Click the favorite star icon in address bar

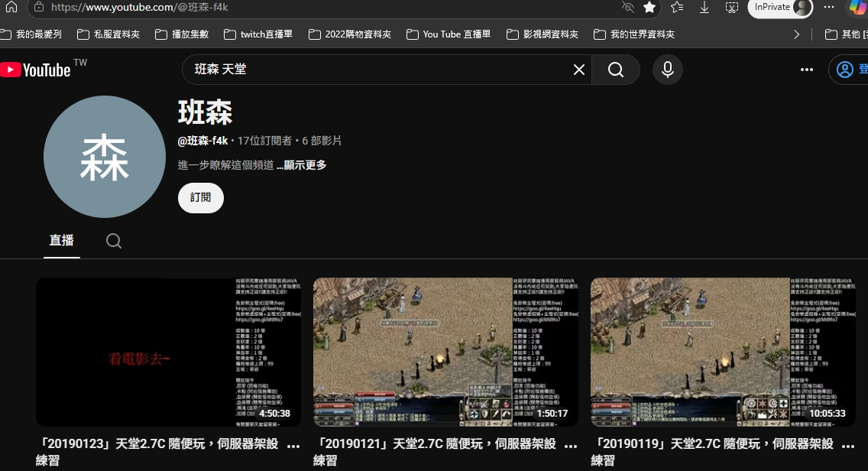(x=649, y=7)
